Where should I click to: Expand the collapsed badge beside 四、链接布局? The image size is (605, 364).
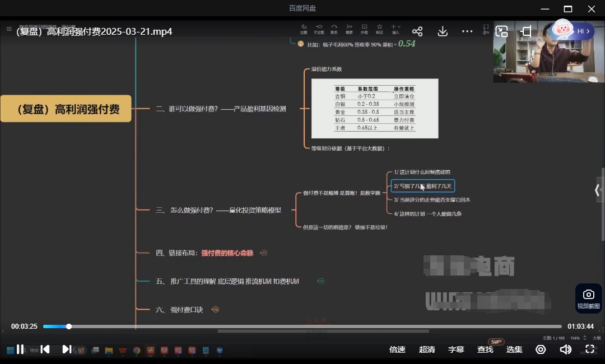(264, 253)
